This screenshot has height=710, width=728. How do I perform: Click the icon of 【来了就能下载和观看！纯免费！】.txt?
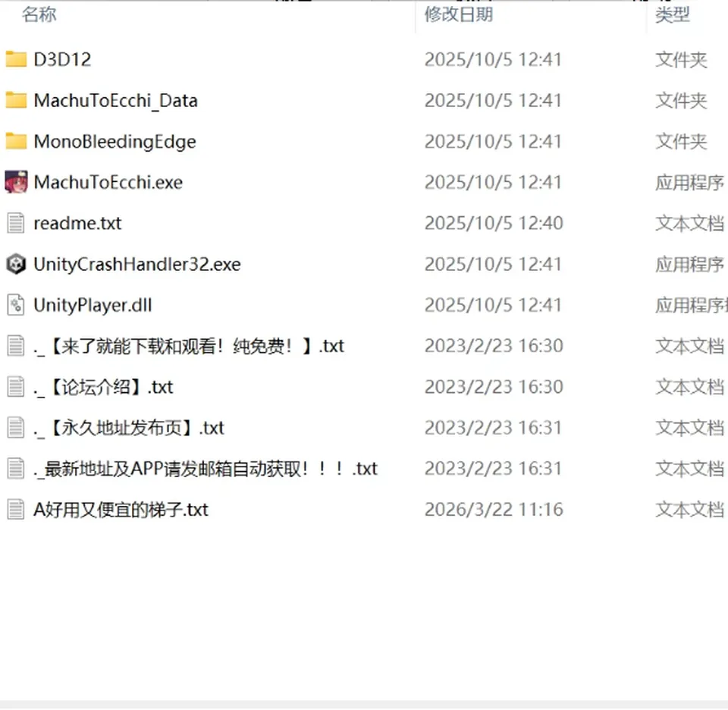[x=16, y=346]
